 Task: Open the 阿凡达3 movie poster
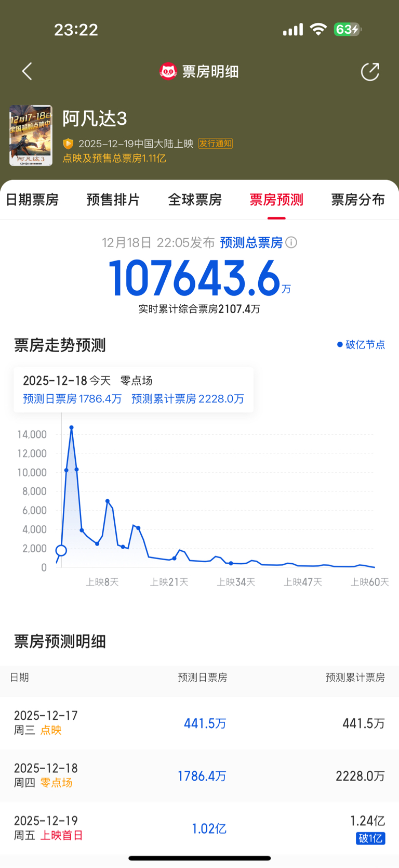(x=31, y=135)
